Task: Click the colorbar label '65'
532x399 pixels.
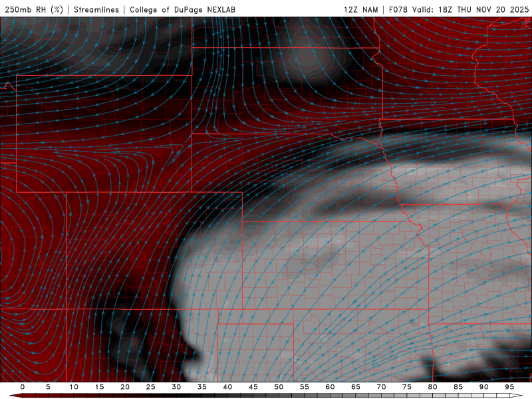Action: point(356,387)
